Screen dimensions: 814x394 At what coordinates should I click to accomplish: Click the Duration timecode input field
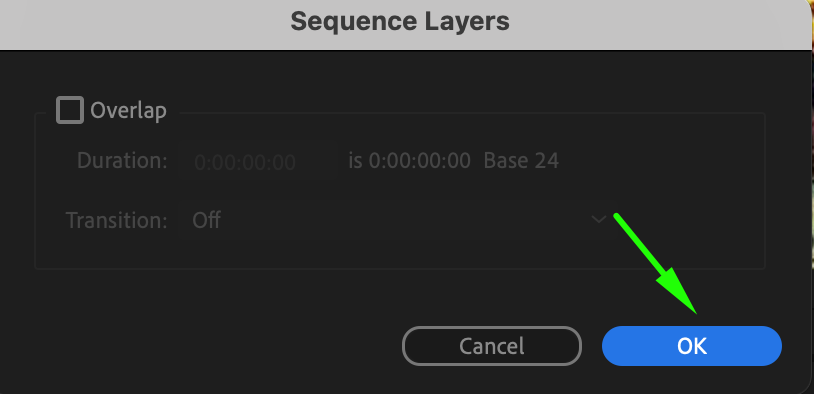pos(258,161)
